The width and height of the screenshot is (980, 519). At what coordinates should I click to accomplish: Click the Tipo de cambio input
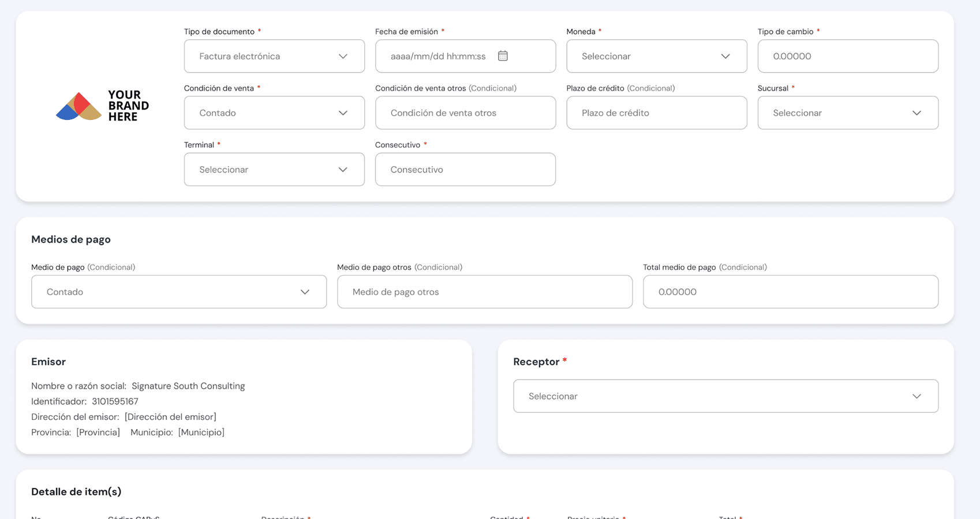tap(848, 56)
